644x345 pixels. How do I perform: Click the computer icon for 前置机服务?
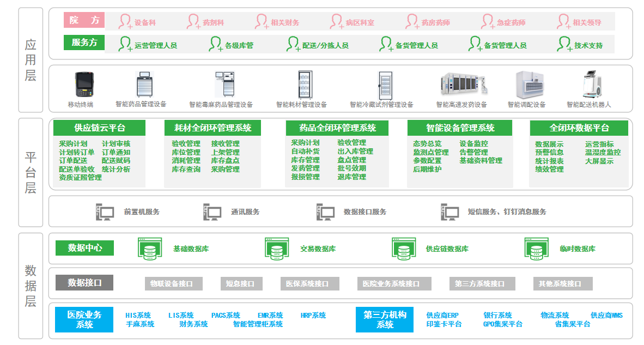[105, 212]
